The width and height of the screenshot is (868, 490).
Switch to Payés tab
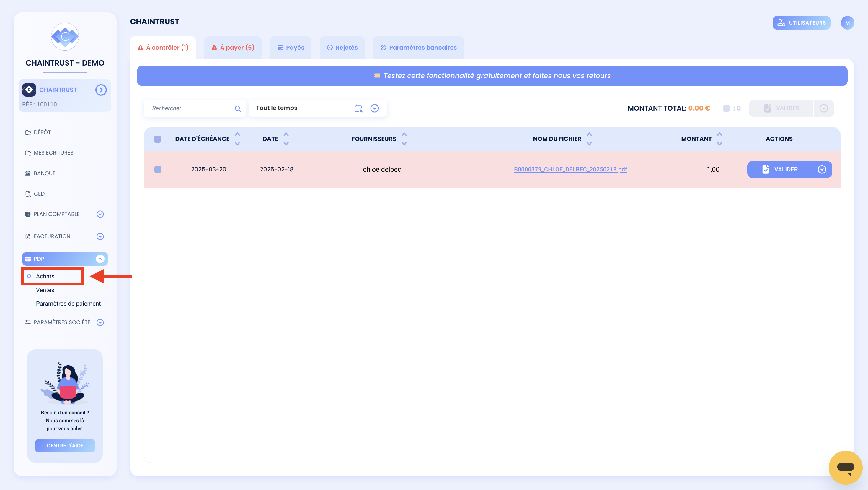291,48
